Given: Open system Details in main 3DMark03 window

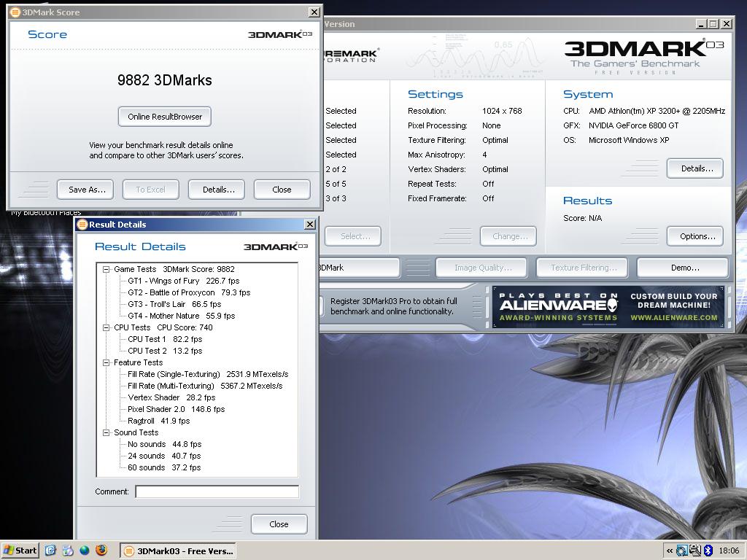Looking at the screenshot, I should click(694, 168).
